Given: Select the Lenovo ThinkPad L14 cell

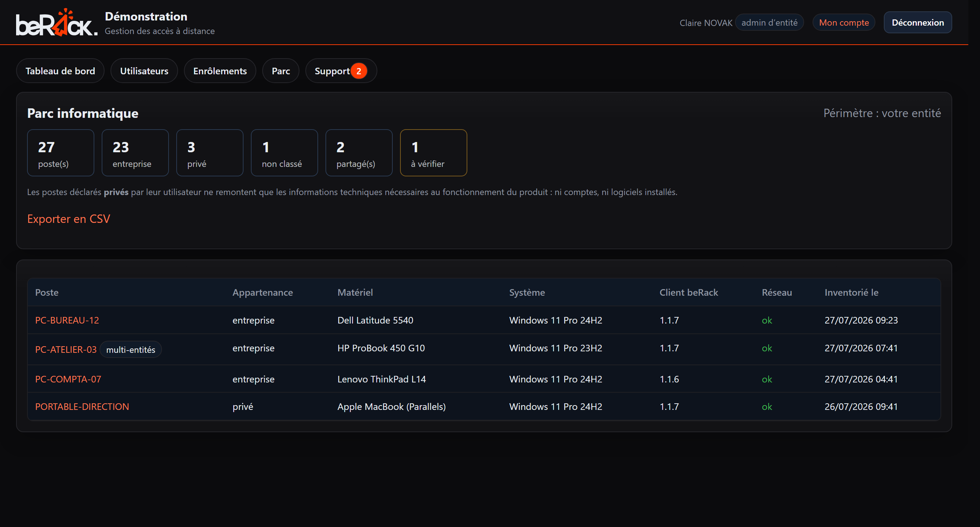Looking at the screenshot, I should pyautogui.click(x=381, y=379).
